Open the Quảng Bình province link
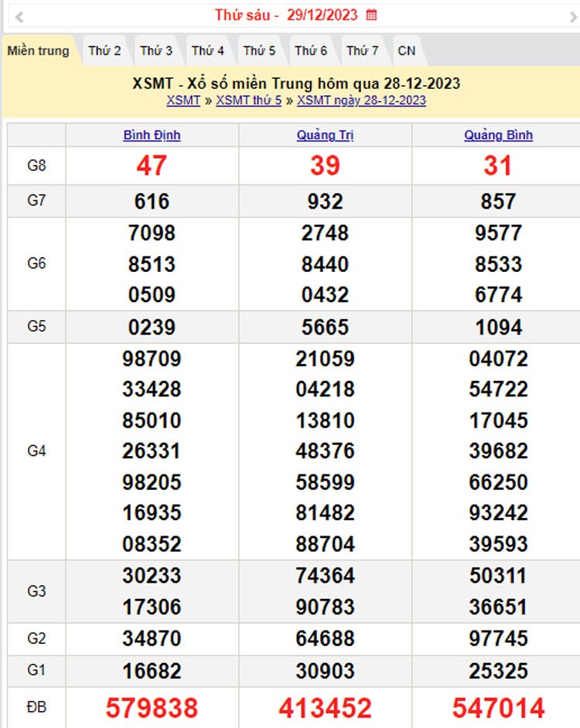Viewport: 580px width, 728px height. (x=498, y=135)
